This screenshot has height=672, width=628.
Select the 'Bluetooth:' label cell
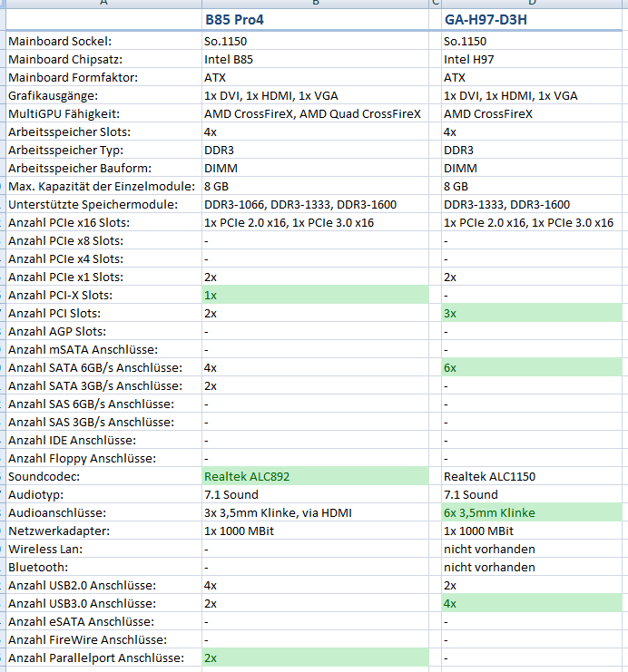[x=103, y=567]
